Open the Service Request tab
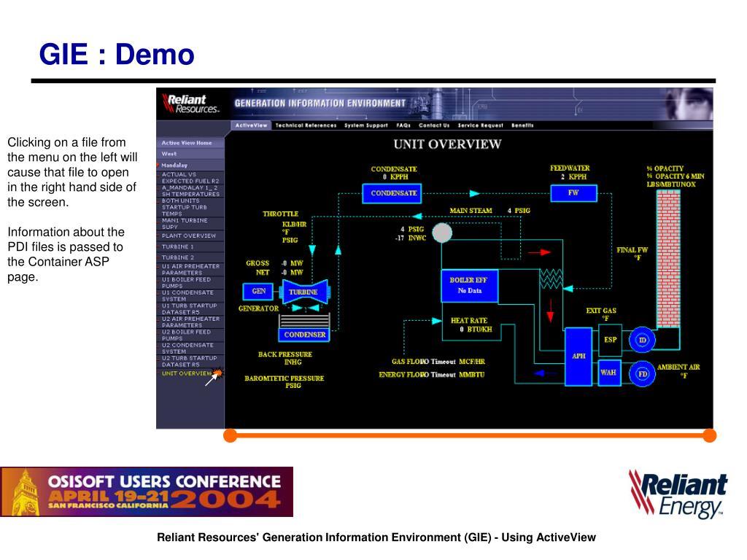Viewport: 747px width, 560px height. (480, 125)
